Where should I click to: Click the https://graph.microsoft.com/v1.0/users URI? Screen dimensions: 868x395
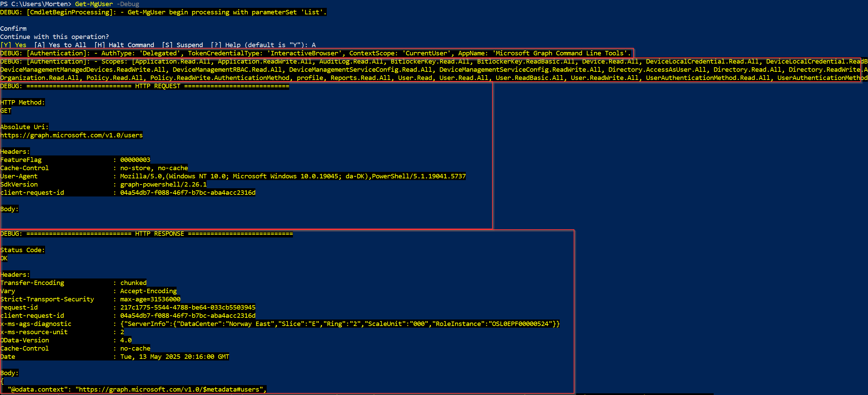tap(71, 135)
